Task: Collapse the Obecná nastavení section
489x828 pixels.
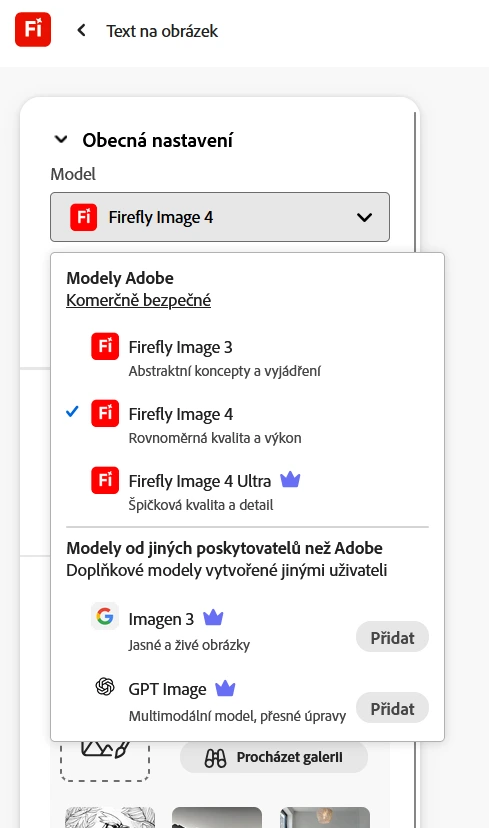Action: 61,140
